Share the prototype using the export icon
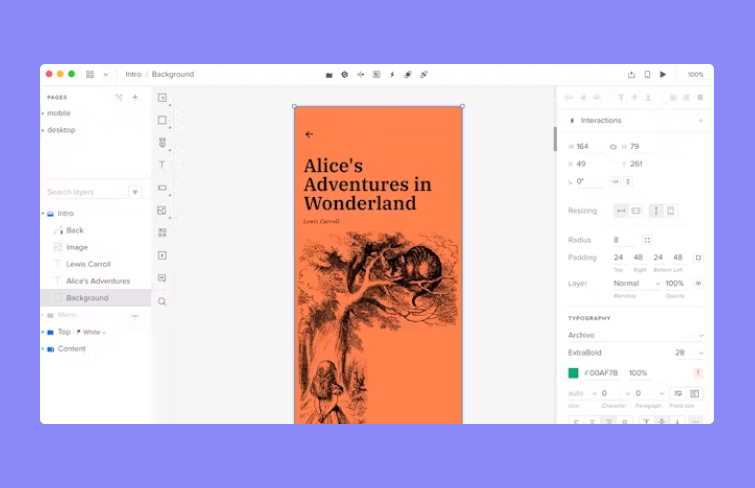 pos(631,75)
